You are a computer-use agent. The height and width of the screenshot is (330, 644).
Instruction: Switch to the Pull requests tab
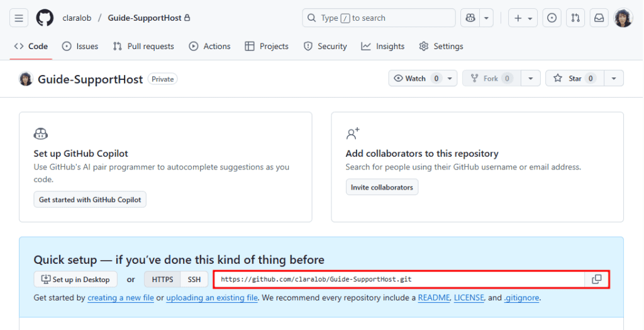click(144, 47)
